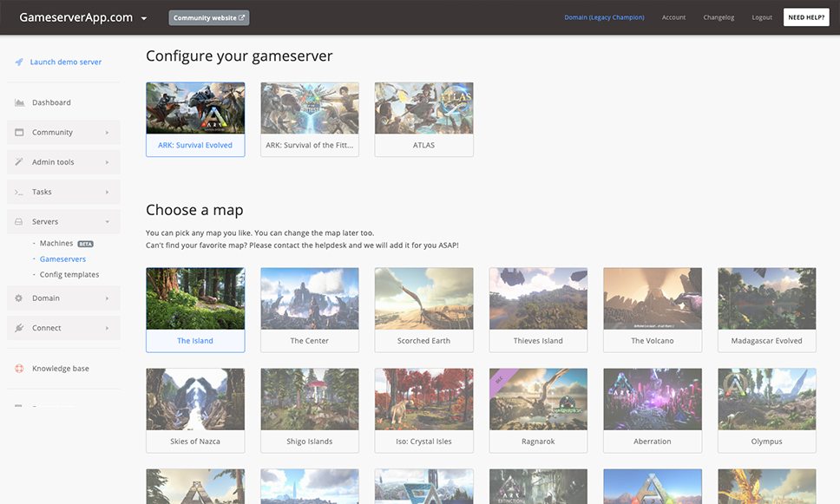Click the Logout link
The width and height of the screenshot is (840, 504).
click(762, 17)
